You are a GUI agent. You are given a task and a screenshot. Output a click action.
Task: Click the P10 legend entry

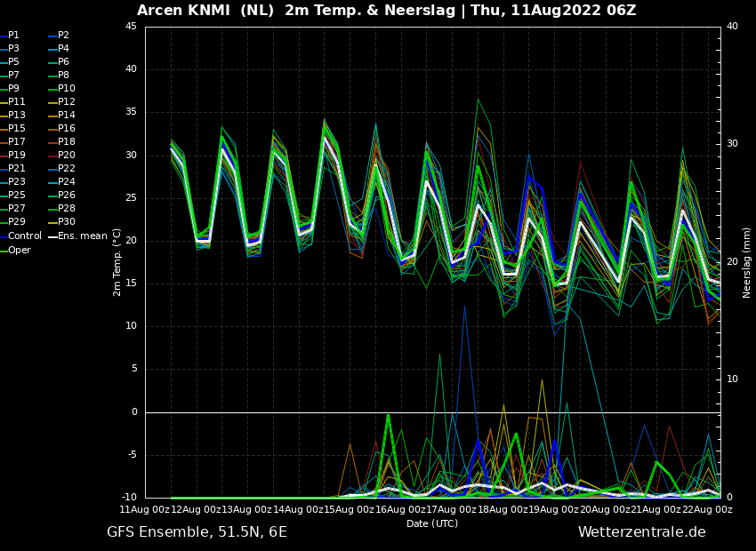(67, 88)
